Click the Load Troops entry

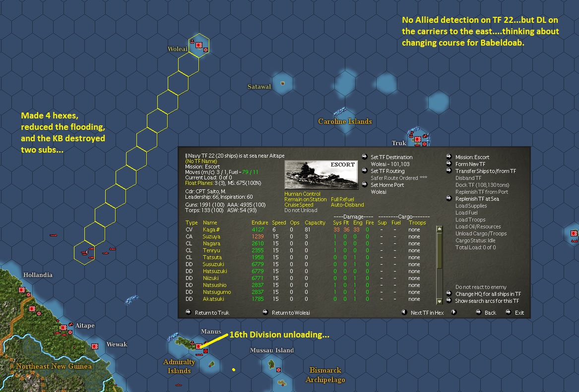click(x=470, y=220)
